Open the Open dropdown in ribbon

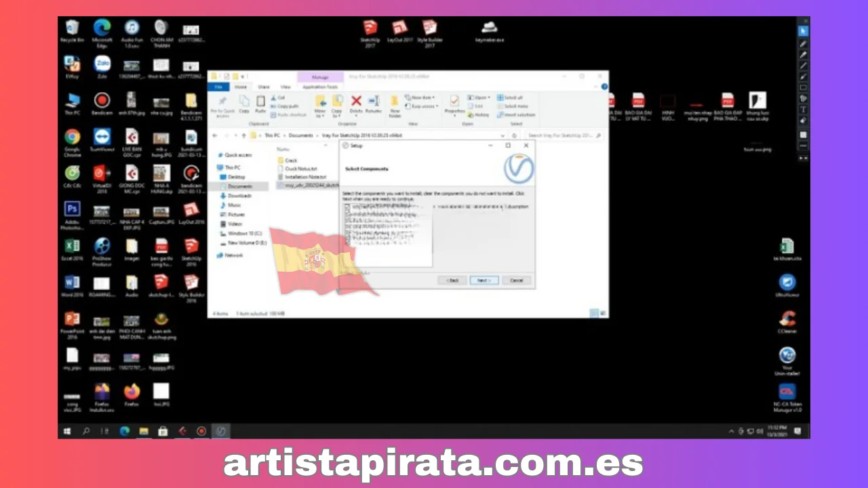(479, 98)
